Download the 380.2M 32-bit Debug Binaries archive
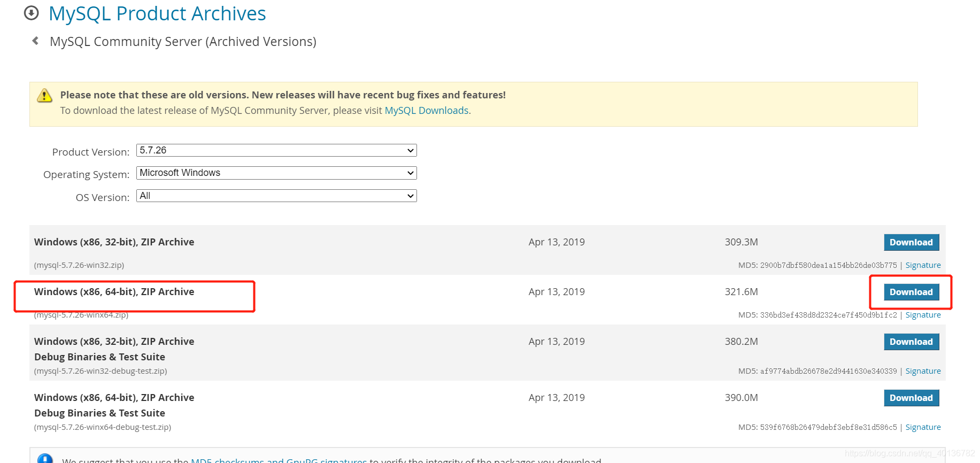 pos(912,342)
